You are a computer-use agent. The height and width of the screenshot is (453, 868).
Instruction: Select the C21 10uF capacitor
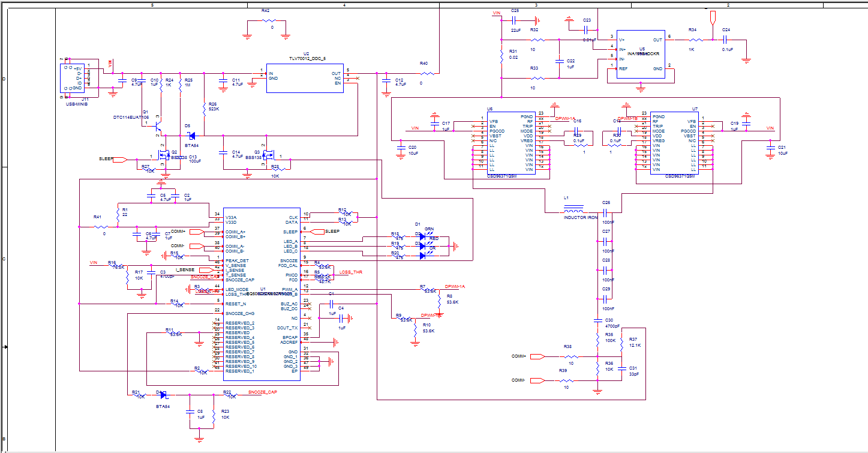[770, 147]
